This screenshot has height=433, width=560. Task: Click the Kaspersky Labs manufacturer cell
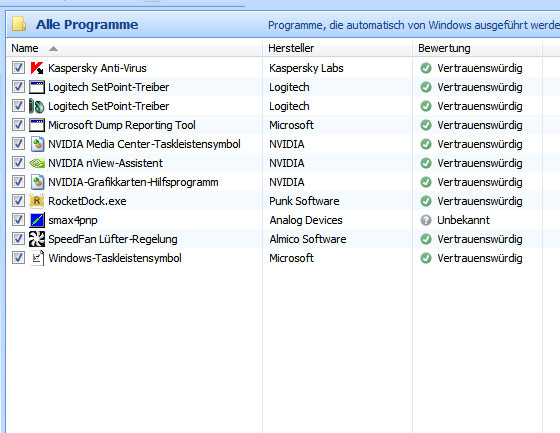point(306,68)
